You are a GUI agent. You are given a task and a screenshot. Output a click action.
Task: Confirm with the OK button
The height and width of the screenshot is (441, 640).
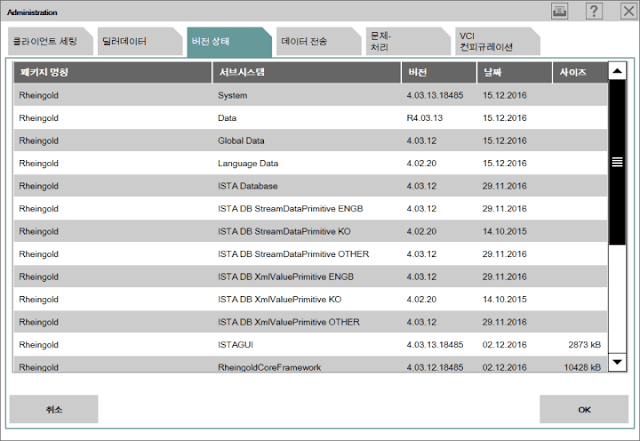click(584, 409)
